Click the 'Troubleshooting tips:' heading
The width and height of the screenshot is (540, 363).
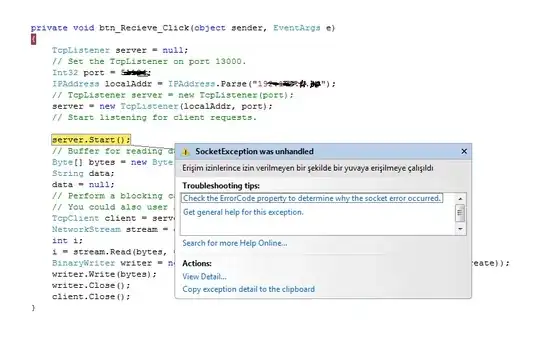(x=221, y=186)
